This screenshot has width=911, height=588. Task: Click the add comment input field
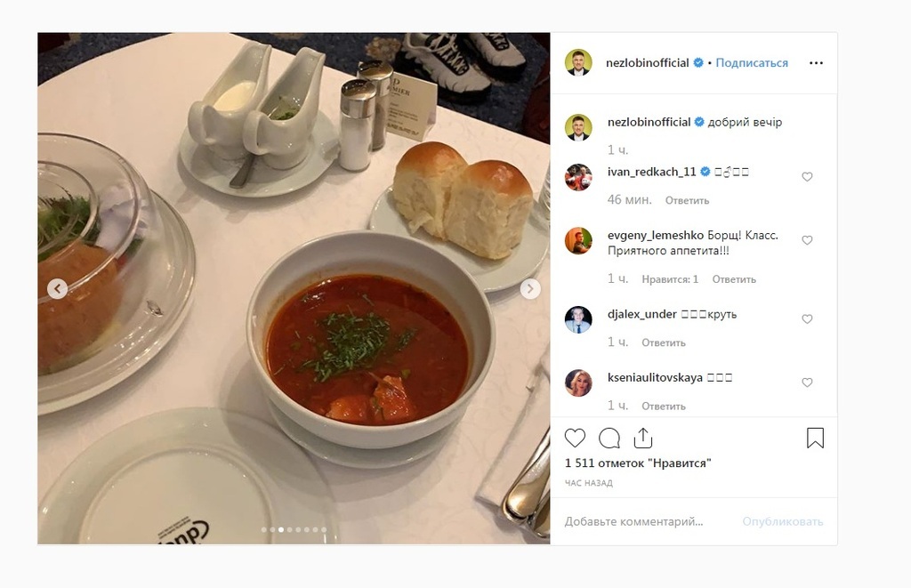(x=648, y=521)
